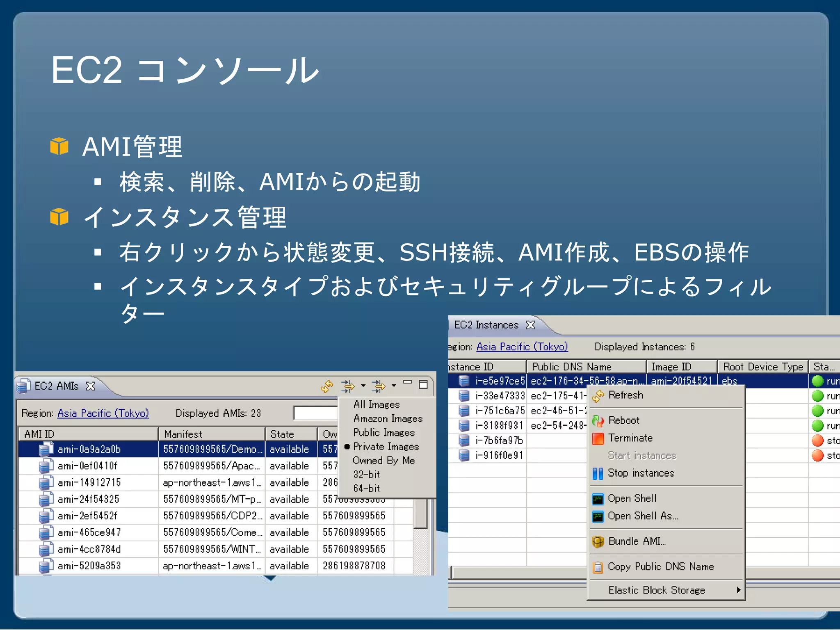This screenshot has height=630, width=840.
Task: Choose Public Images filter option
Action: 384,432
